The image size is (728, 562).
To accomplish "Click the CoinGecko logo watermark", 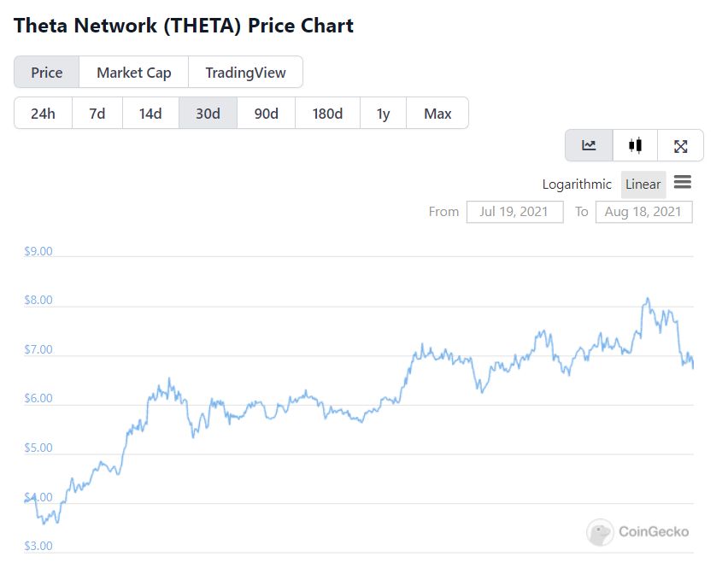I will point(638,531).
